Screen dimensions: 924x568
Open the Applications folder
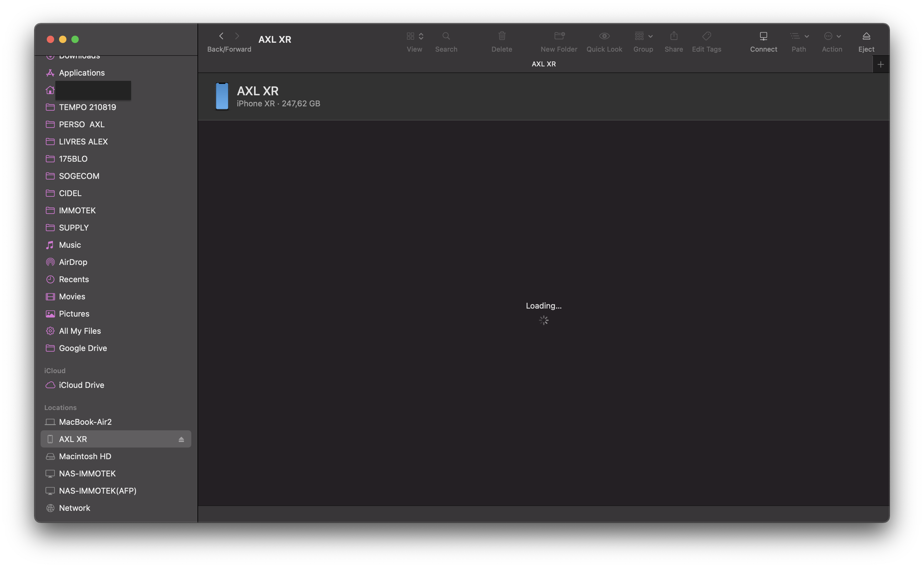point(82,73)
